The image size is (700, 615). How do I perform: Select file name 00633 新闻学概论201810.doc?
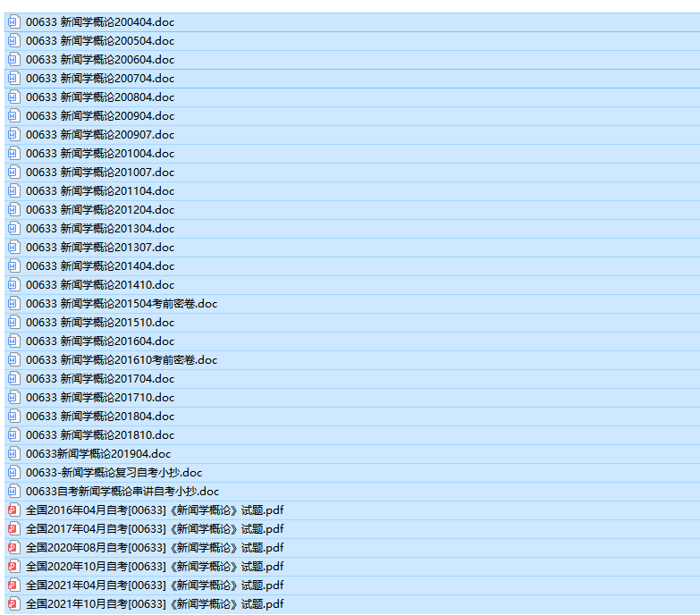coord(100,434)
